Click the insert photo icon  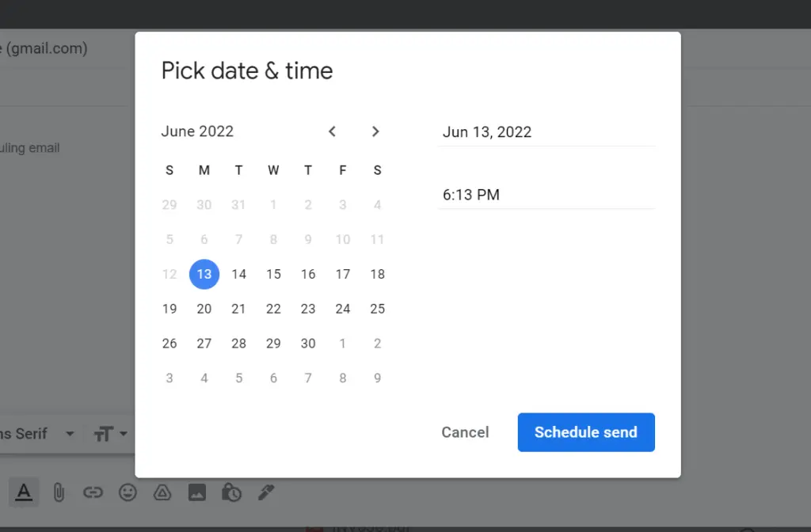click(197, 492)
